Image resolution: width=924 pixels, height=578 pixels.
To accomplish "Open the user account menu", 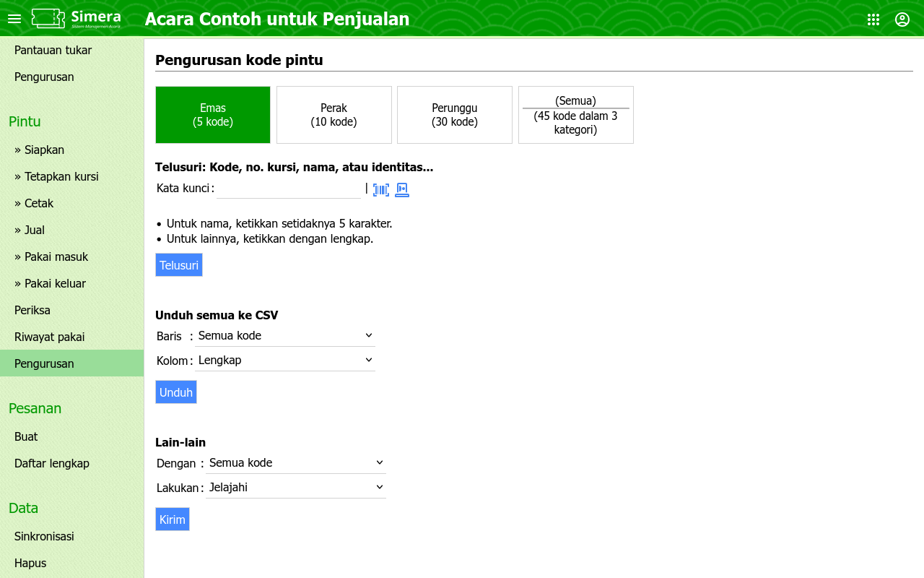I will [x=902, y=20].
